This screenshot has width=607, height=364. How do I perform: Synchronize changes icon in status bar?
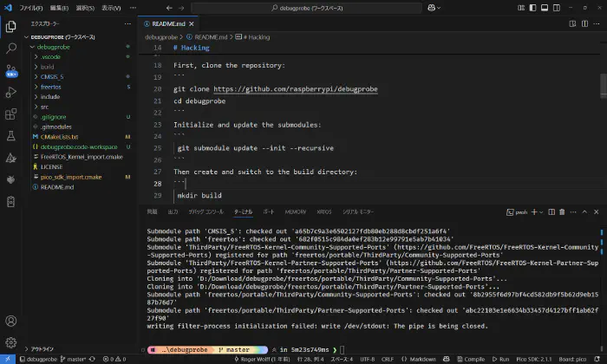(92, 360)
